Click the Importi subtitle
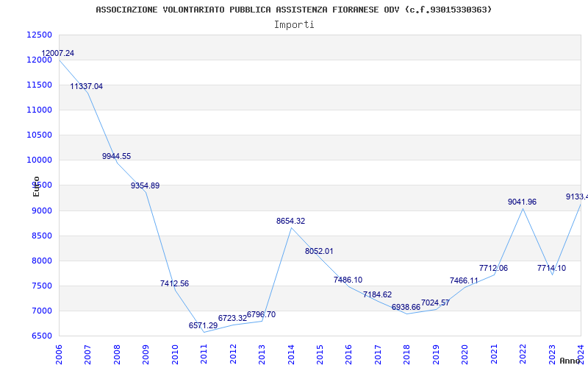588x368 pixels. click(294, 25)
